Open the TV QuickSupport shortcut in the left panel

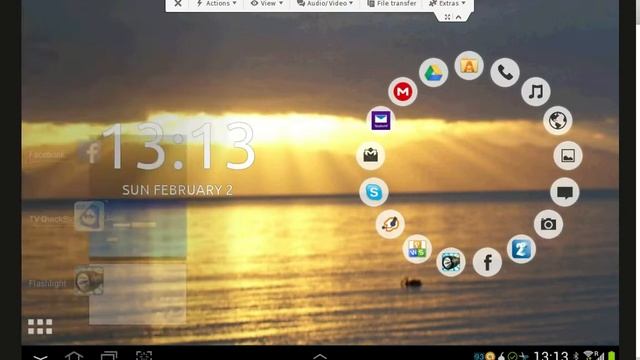(89, 216)
